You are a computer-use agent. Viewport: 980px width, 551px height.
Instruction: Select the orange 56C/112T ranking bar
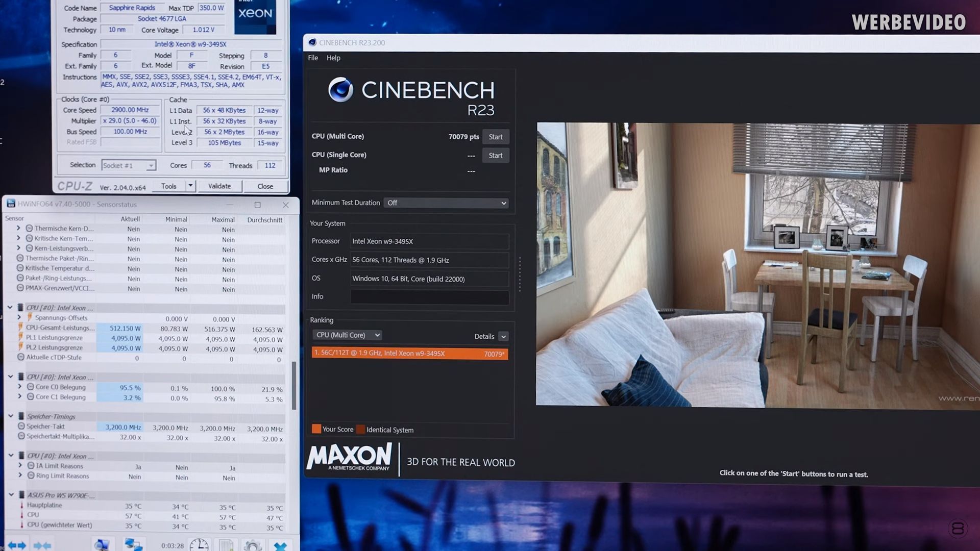tap(410, 354)
